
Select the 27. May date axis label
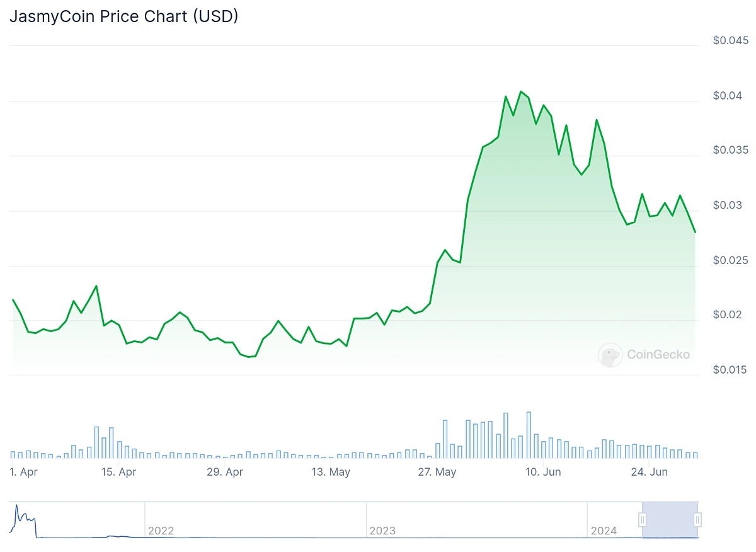coord(437,472)
